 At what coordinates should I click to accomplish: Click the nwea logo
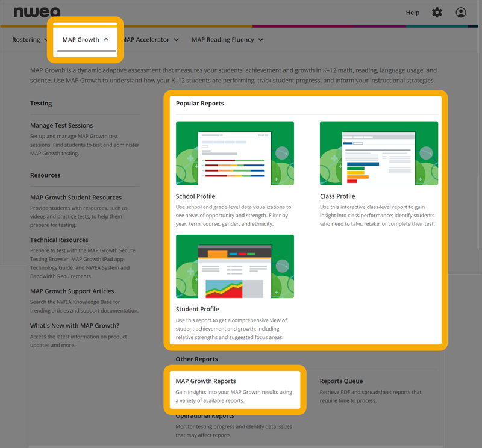[37, 13]
